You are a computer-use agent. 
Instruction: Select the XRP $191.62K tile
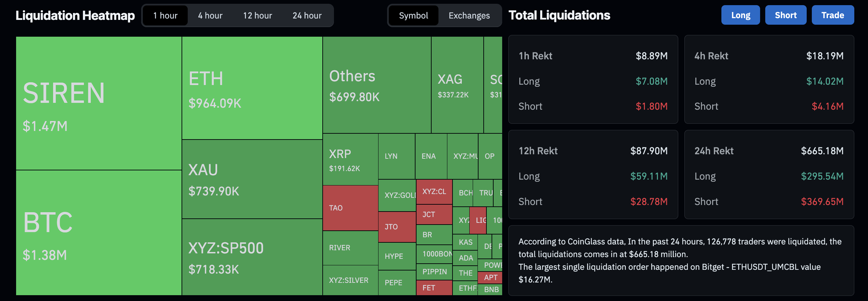tap(350, 159)
